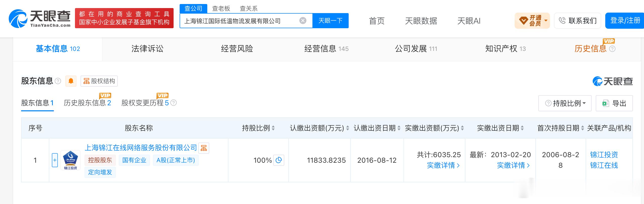
Task: Open the 持股比例 dropdown
Action: click(x=565, y=103)
